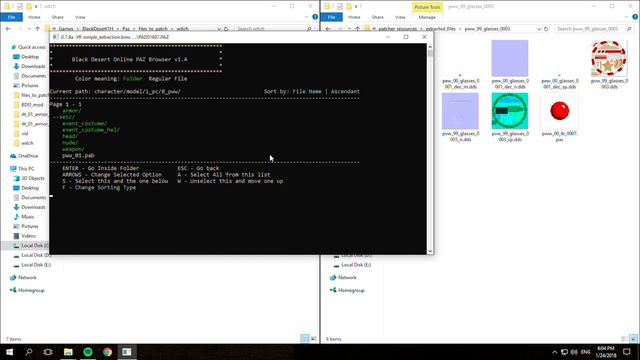Screen dimensions: 640x360
Task: Click extracted_files in right window address path
Action: (440, 29)
